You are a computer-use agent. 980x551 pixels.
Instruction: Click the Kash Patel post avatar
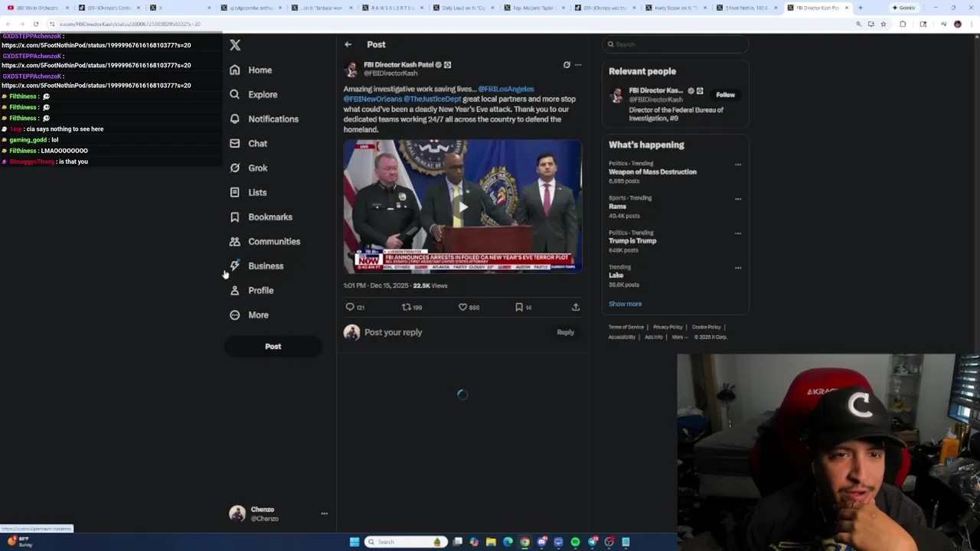(351, 69)
